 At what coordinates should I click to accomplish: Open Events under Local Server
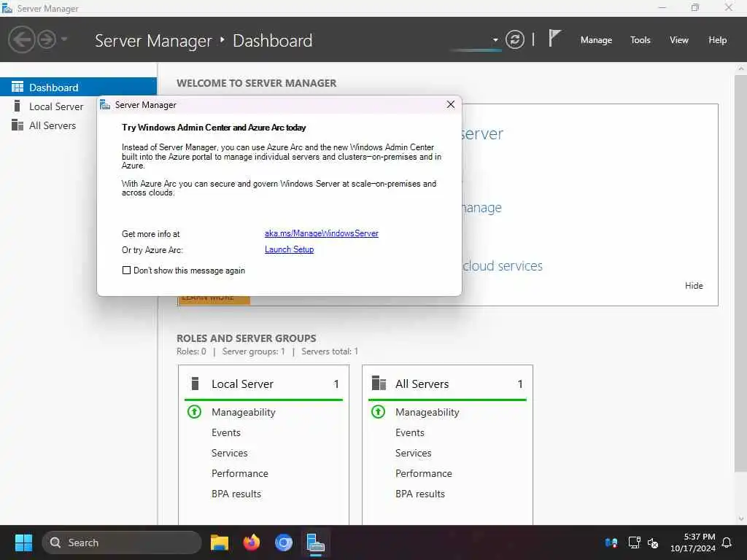226,433
